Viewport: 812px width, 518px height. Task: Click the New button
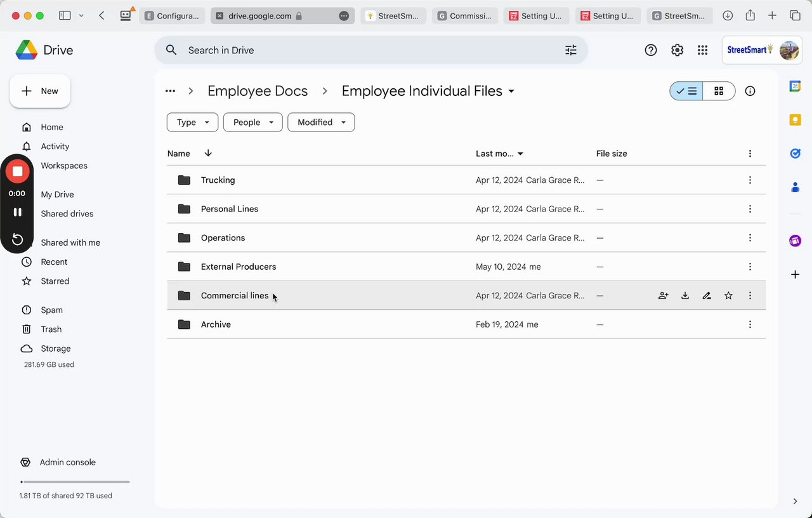tap(40, 91)
